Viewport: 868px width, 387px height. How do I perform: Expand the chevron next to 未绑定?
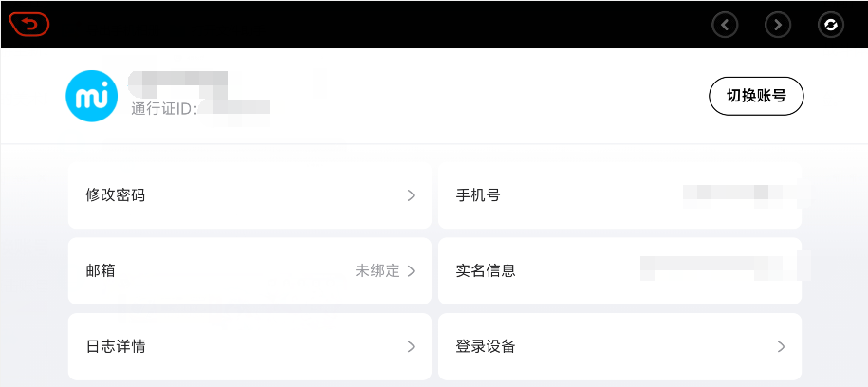[411, 270]
